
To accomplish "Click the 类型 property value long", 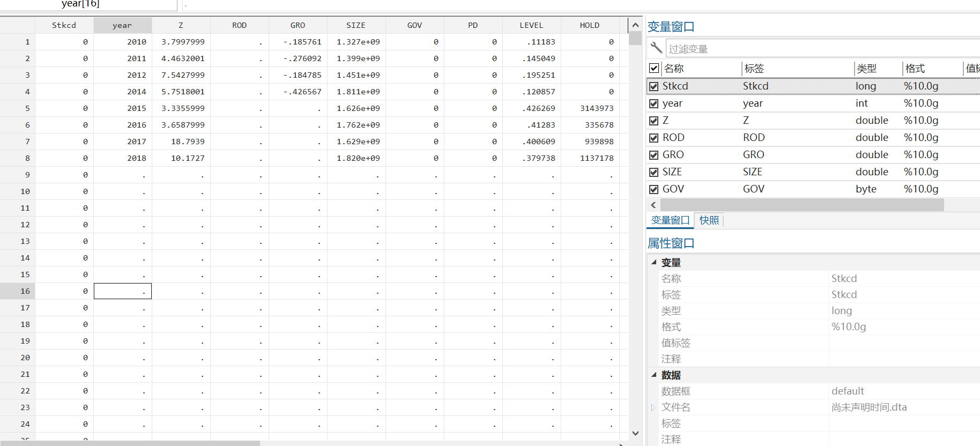I will coord(842,311).
